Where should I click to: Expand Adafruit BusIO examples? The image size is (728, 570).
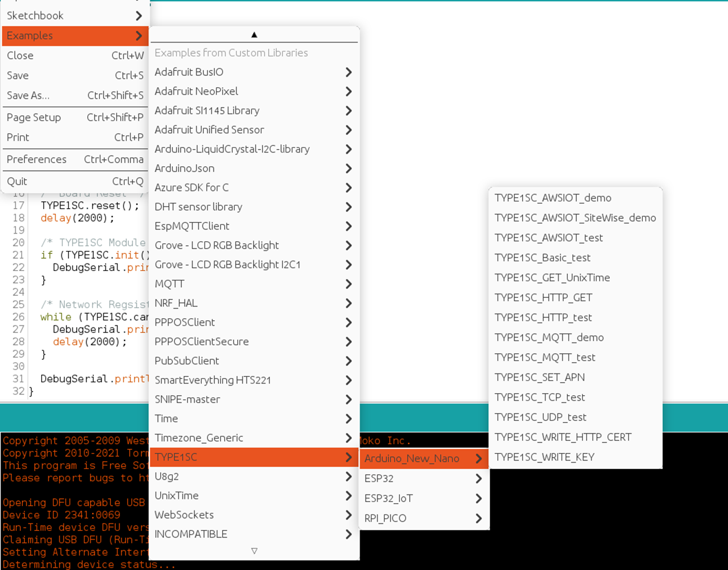254,72
